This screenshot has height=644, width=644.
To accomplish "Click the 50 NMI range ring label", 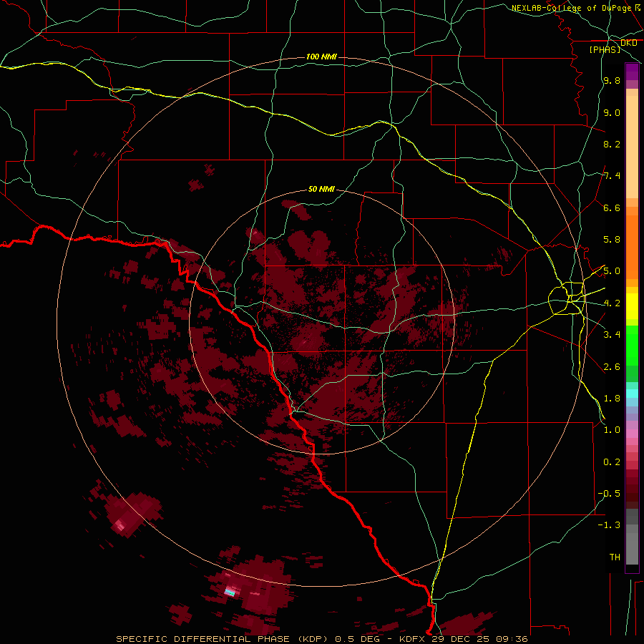I will [x=321, y=189].
